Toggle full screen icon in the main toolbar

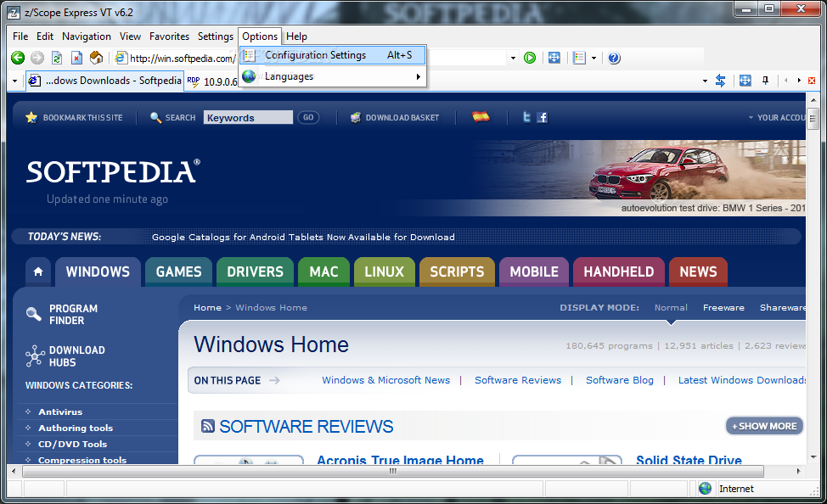click(554, 58)
